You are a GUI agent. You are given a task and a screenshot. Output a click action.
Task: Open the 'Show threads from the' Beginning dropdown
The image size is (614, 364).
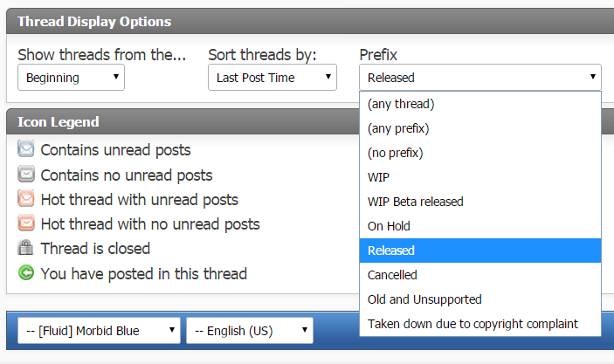pos(71,78)
